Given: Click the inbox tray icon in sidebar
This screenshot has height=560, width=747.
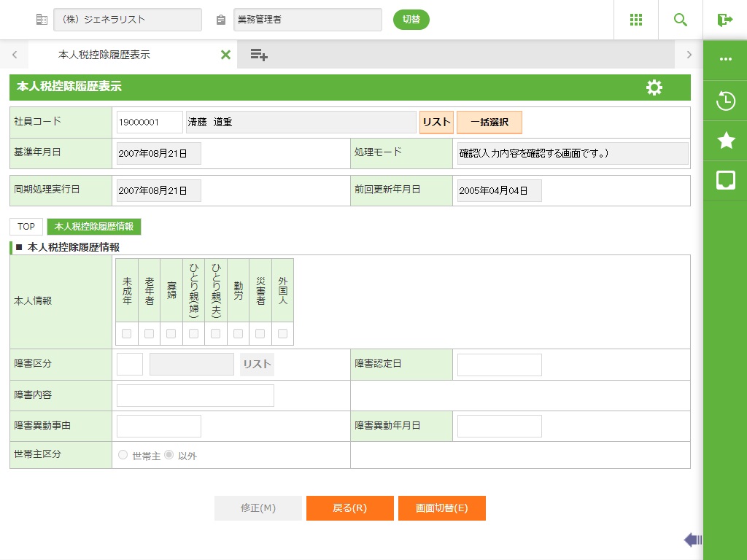Looking at the screenshot, I should tap(725, 180).
